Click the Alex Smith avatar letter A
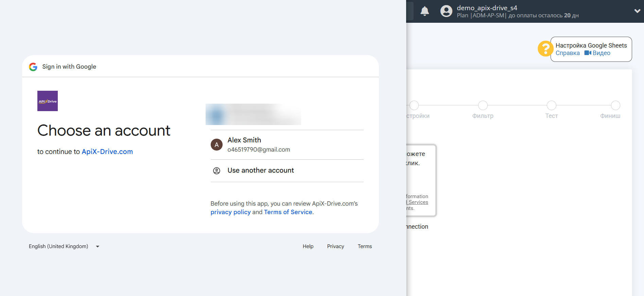This screenshot has width=644, height=296. (x=216, y=145)
